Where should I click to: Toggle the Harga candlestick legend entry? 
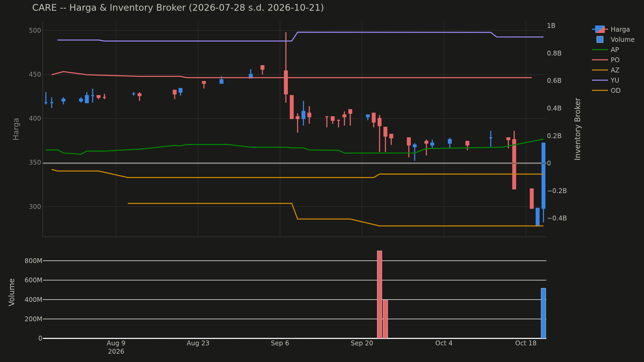point(611,29)
